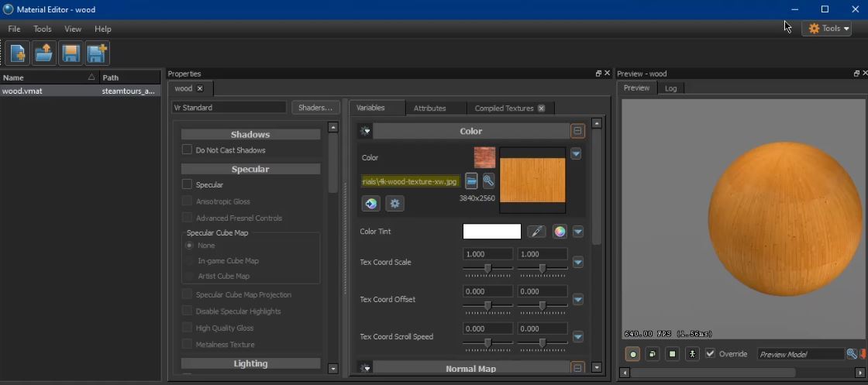Toggle the Override checkbox in Preview
The height and width of the screenshot is (385, 868).
710,353
